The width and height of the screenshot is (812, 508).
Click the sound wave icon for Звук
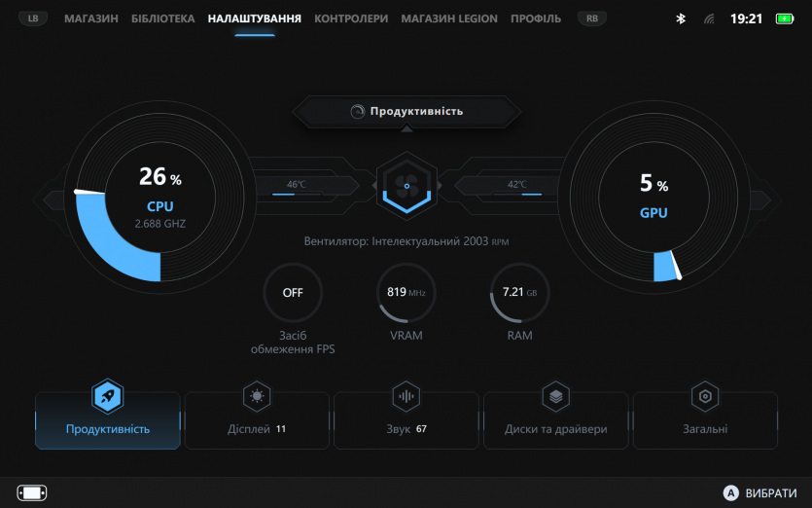pos(406,396)
